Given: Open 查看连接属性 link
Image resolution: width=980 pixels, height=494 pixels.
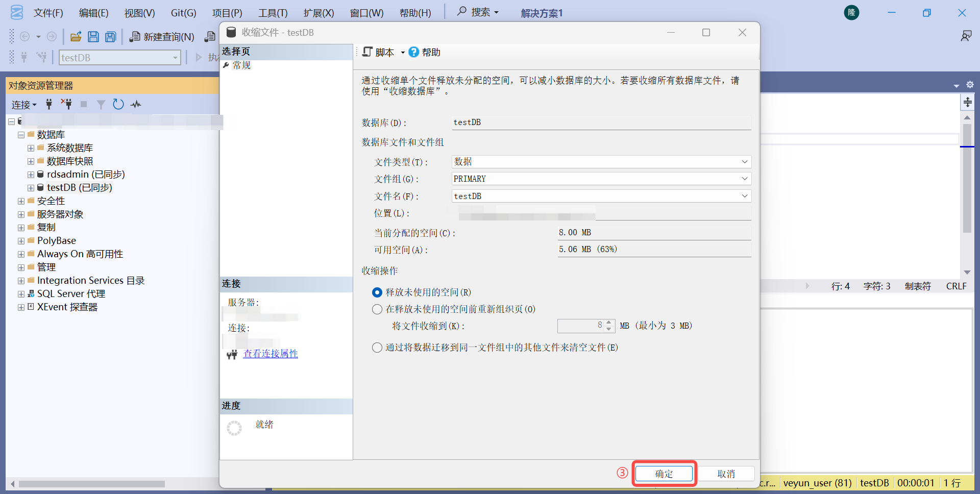Looking at the screenshot, I should tap(271, 354).
